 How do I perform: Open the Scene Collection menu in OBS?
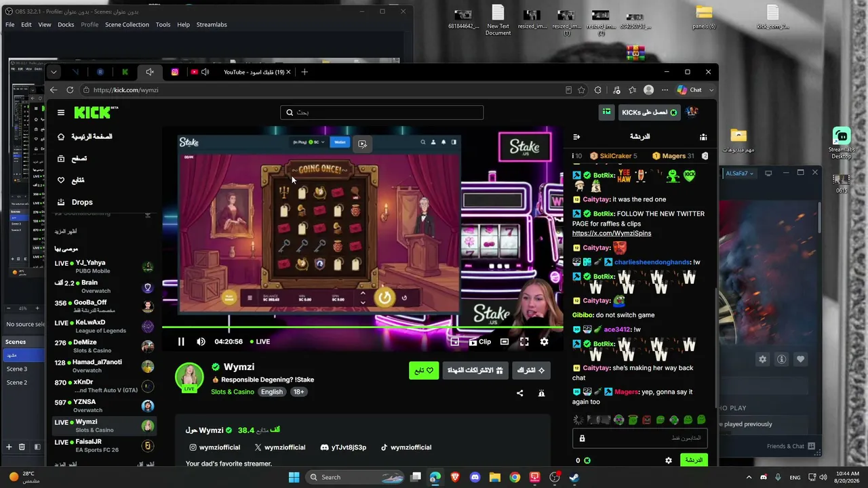click(x=127, y=24)
